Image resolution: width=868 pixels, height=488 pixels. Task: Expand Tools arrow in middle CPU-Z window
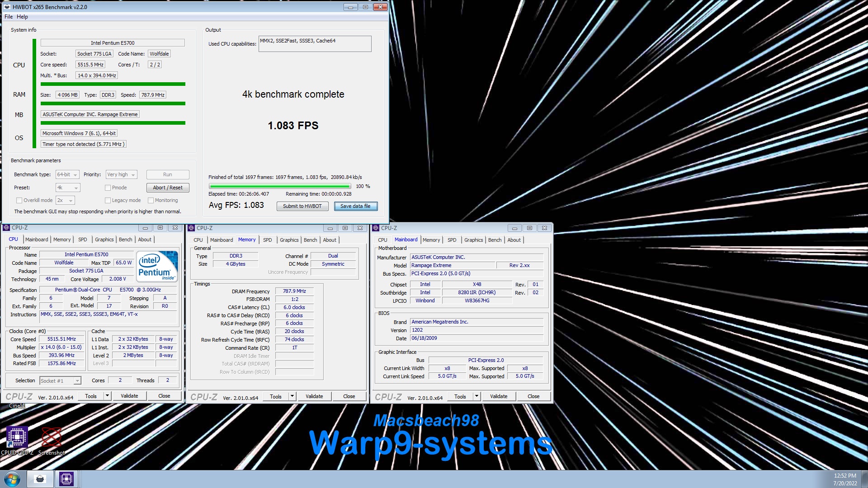coord(292,396)
